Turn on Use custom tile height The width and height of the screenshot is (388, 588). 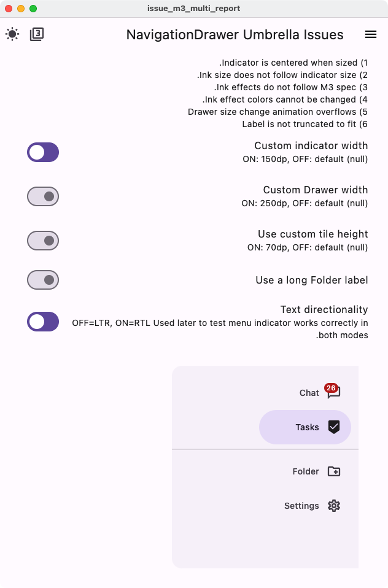pos(42,241)
